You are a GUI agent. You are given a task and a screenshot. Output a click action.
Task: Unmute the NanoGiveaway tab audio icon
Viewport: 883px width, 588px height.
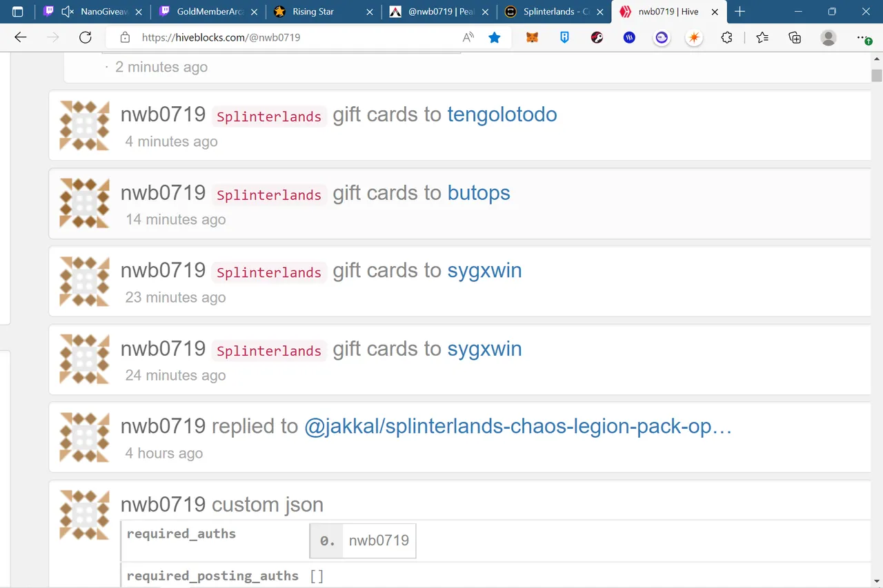tap(68, 12)
